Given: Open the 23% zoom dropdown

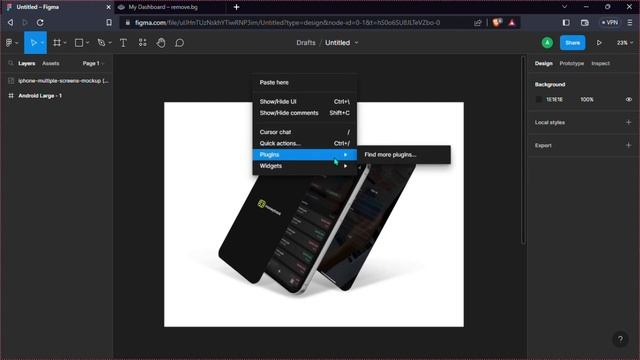Looking at the screenshot, I should click(x=624, y=42).
